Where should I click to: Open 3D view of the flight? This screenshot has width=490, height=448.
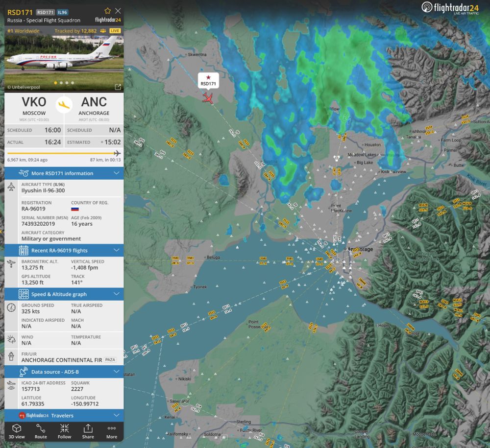(x=17, y=431)
